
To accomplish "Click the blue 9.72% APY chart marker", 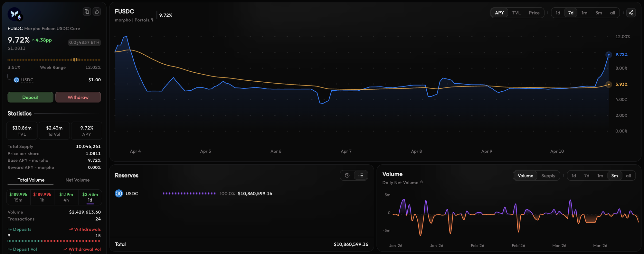I will point(609,55).
